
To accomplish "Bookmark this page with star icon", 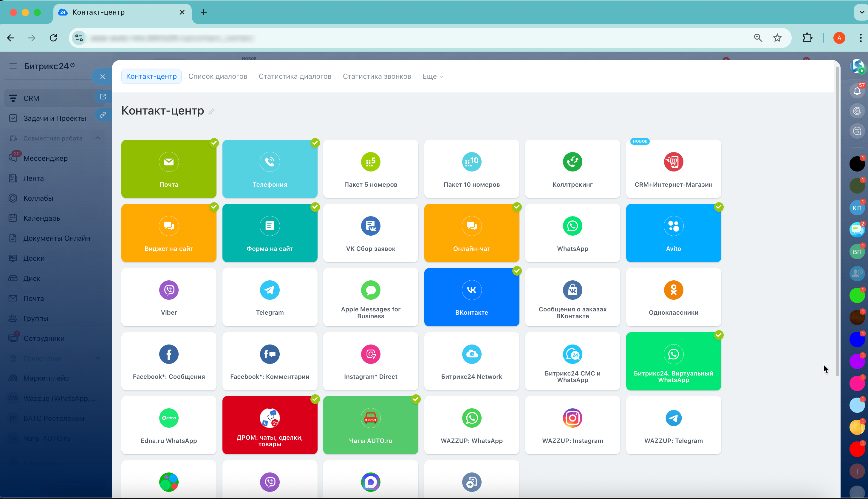I will pyautogui.click(x=777, y=38).
